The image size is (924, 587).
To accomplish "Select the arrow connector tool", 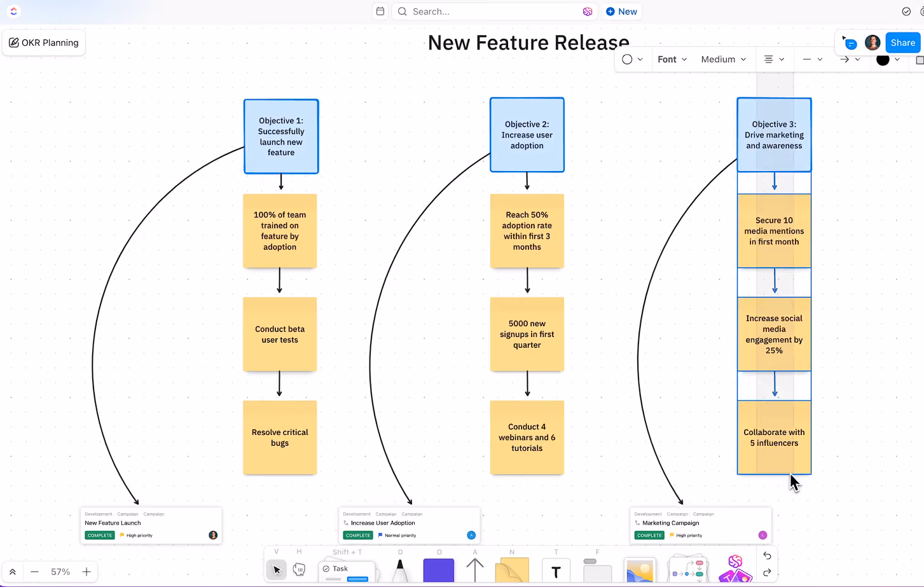I will click(475, 570).
